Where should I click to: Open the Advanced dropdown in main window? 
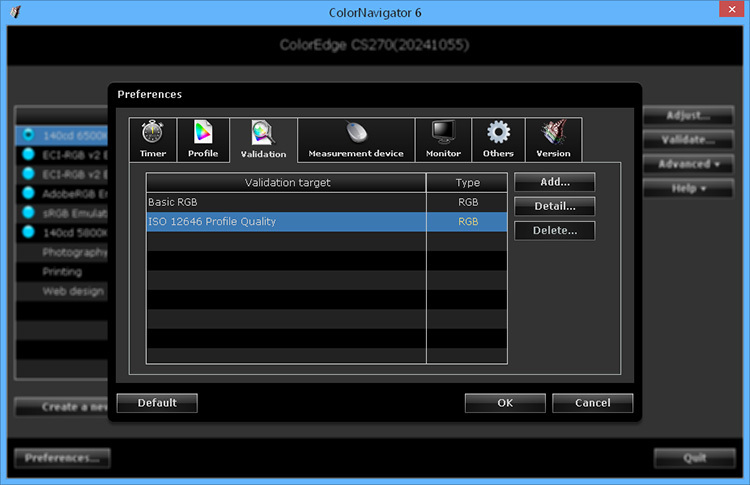click(x=688, y=164)
